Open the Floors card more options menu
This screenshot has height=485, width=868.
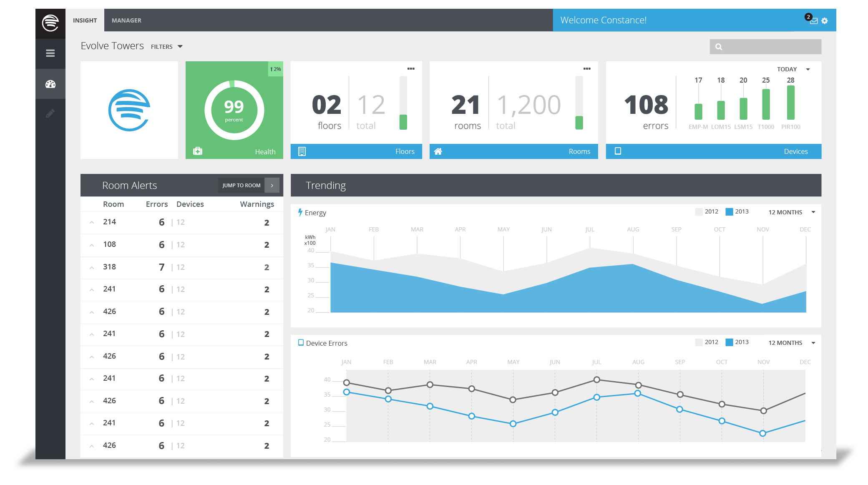click(x=411, y=69)
